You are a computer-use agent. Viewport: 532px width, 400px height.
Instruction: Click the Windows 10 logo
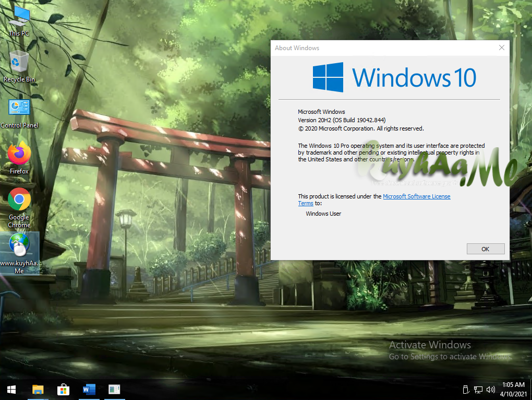pos(394,77)
